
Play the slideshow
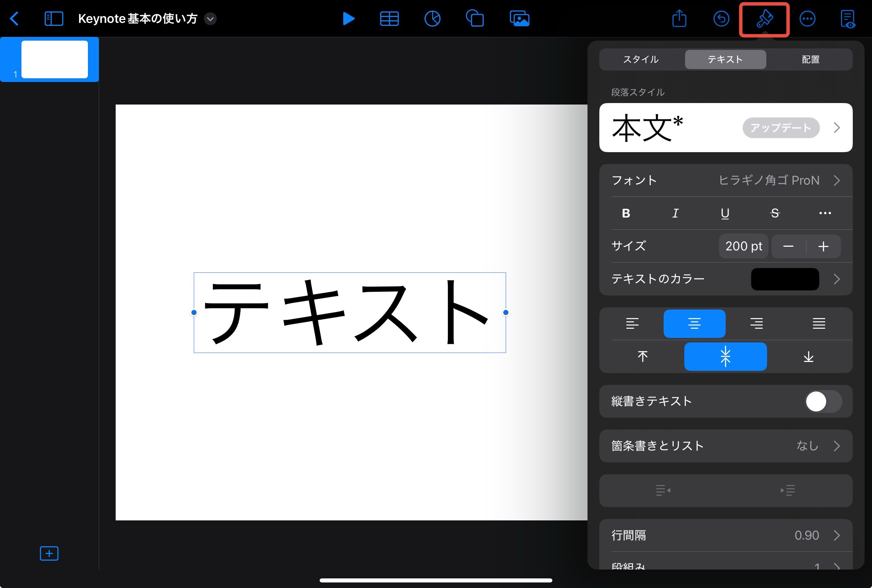(348, 19)
